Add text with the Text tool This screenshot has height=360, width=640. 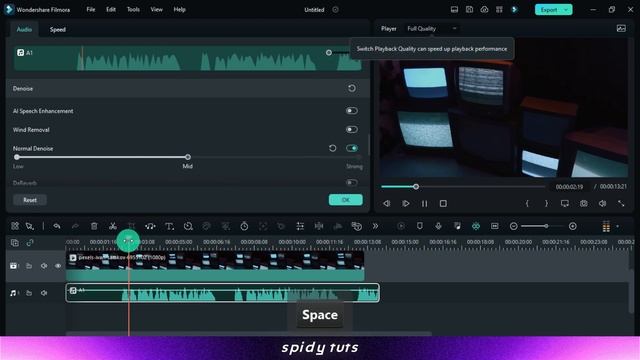tap(169, 226)
